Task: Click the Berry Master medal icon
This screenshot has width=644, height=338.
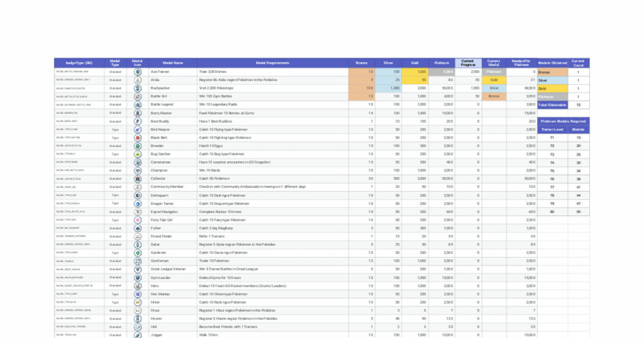Action: pyautogui.click(x=138, y=113)
